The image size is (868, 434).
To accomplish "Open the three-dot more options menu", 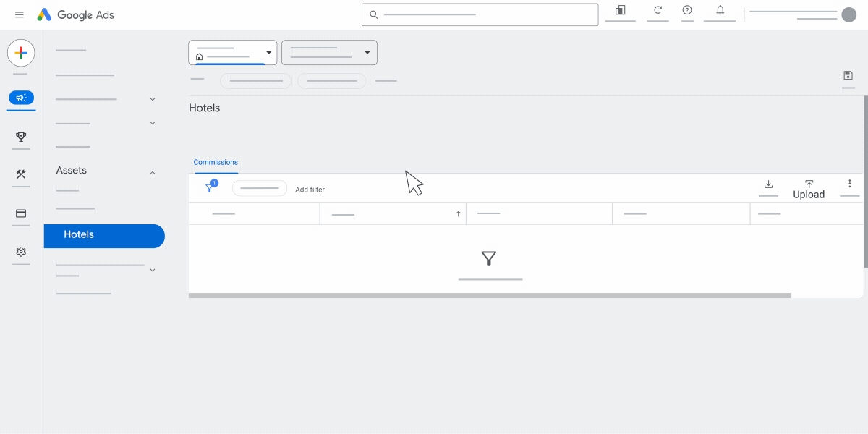I will [850, 184].
